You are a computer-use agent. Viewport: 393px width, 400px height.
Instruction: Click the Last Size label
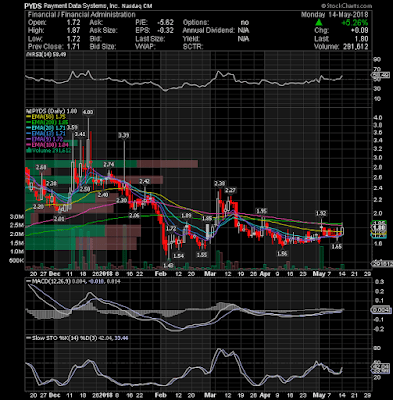pyautogui.click(x=150, y=39)
